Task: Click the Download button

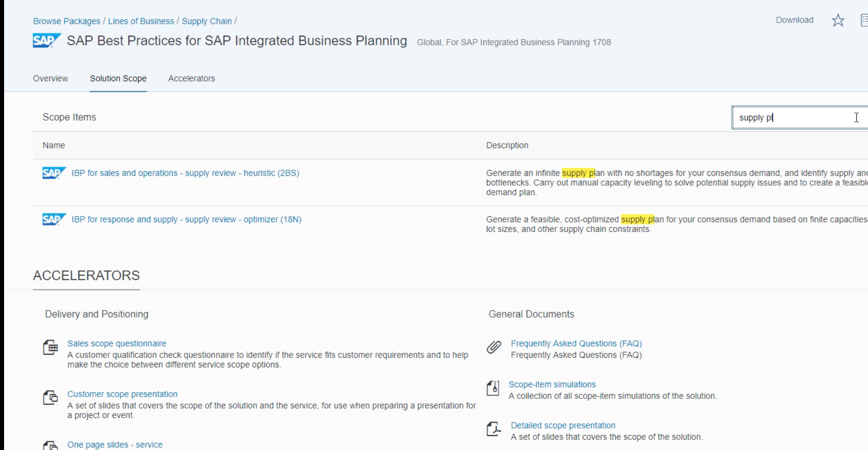Action: click(x=794, y=20)
